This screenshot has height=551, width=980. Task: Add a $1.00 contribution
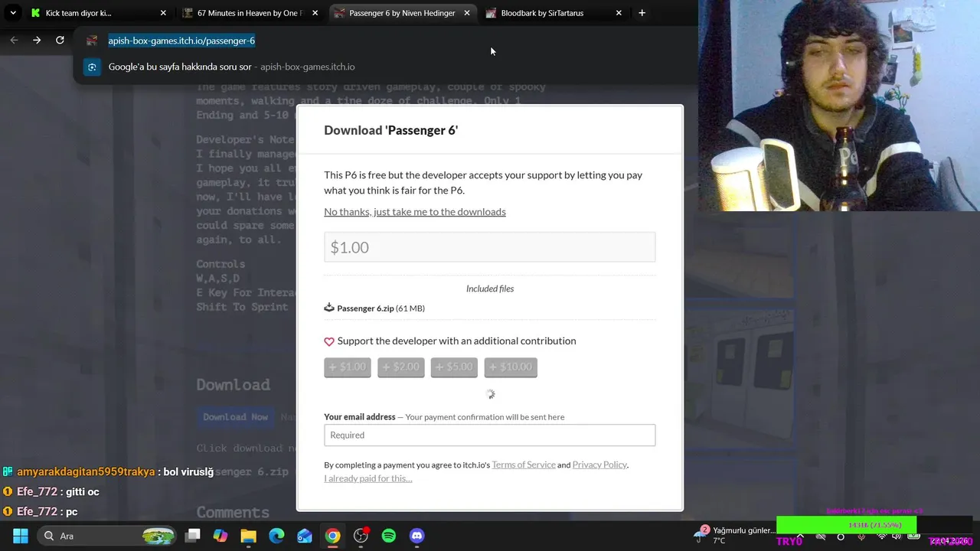348,367
